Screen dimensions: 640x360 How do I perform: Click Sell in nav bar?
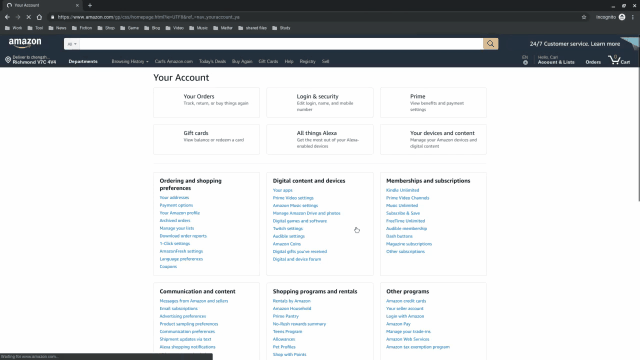(325, 62)
